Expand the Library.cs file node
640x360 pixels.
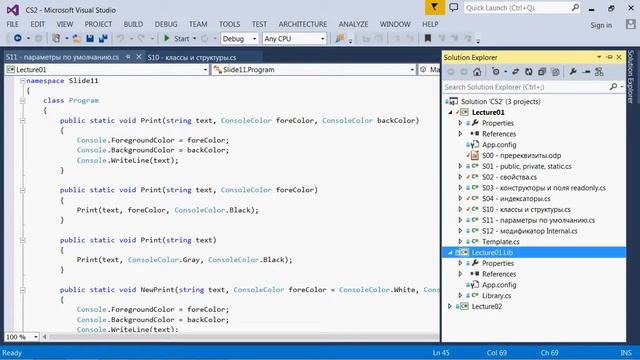coord(460,296)
